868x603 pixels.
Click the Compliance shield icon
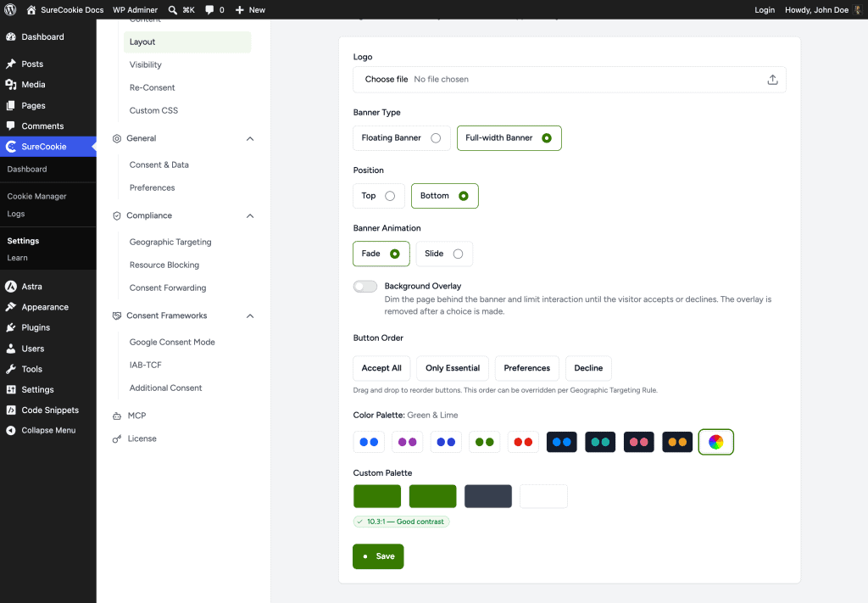tap(117, 215)
